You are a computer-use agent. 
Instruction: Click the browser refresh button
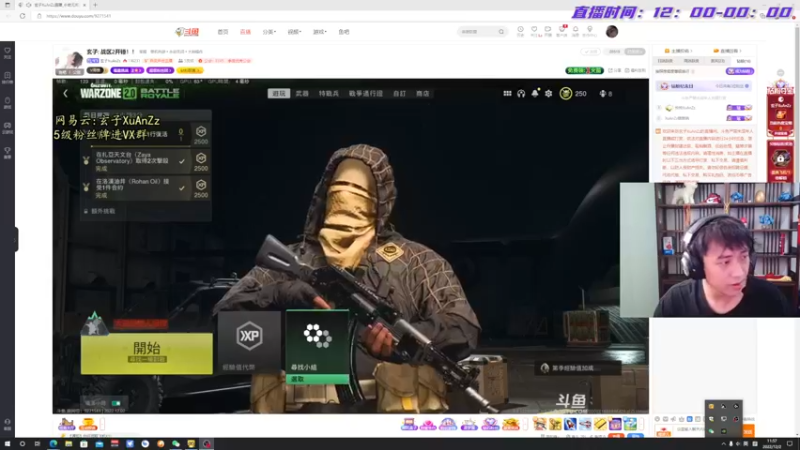[22, 16]
